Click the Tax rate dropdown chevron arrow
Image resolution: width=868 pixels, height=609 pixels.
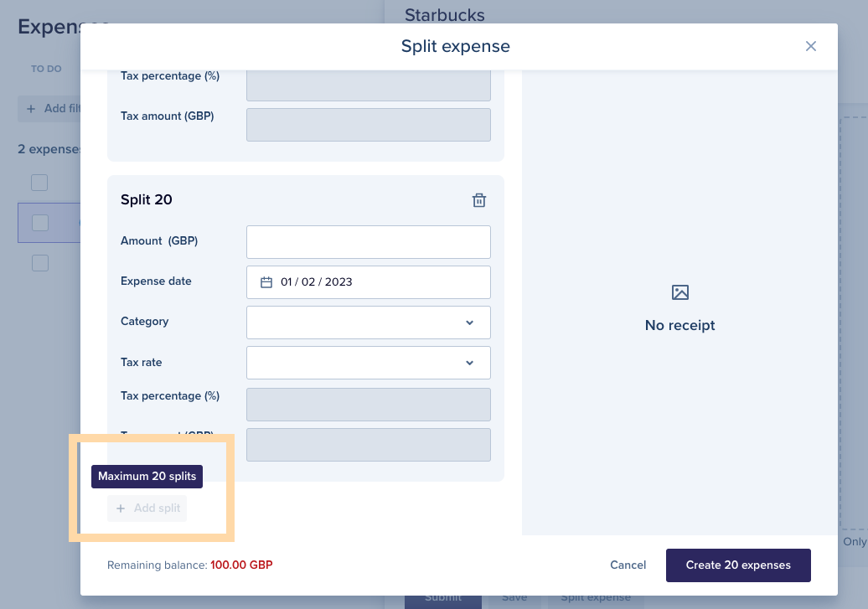click(x=469, y=364)
